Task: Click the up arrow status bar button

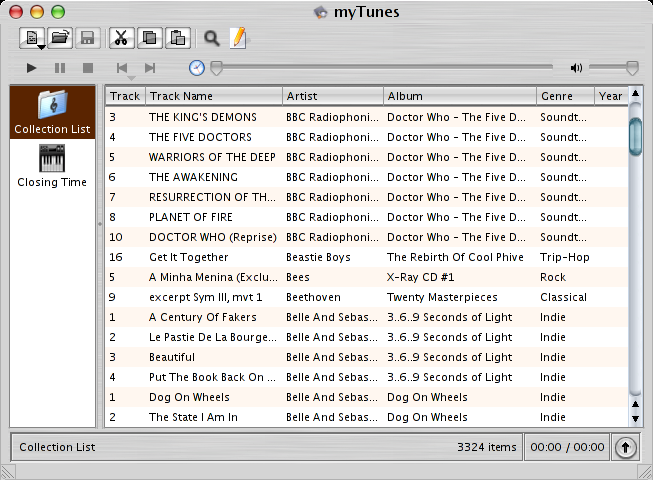Action: coord(625,448)
